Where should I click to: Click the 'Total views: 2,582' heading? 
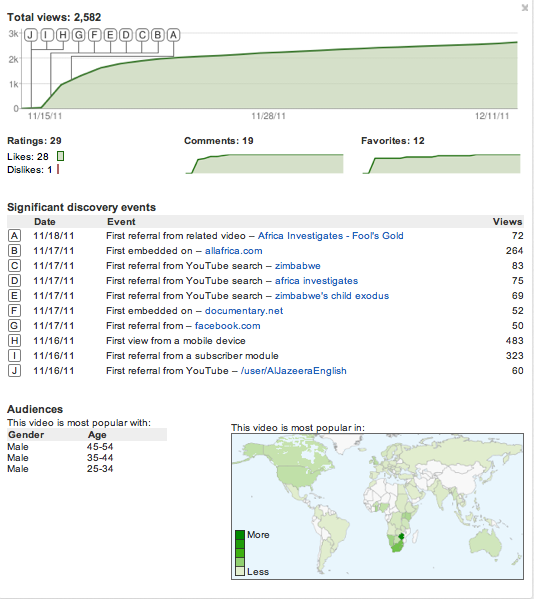(x=54, y=17)
